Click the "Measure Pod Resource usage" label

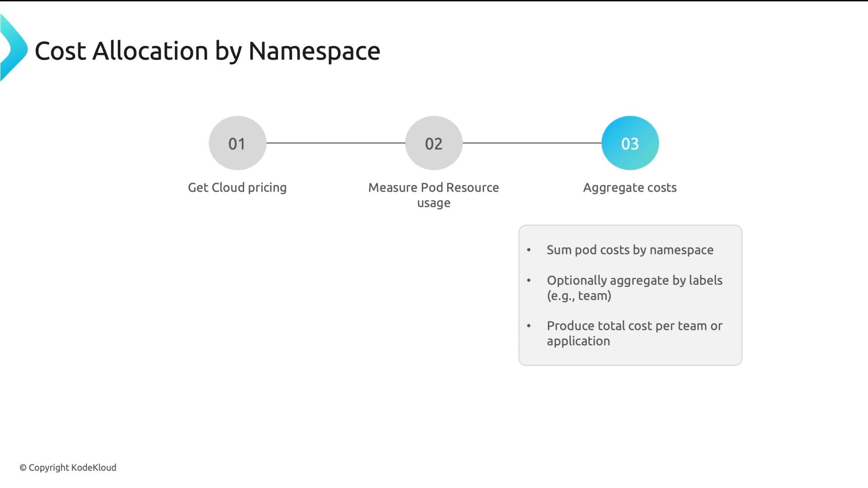coord(434,195)
